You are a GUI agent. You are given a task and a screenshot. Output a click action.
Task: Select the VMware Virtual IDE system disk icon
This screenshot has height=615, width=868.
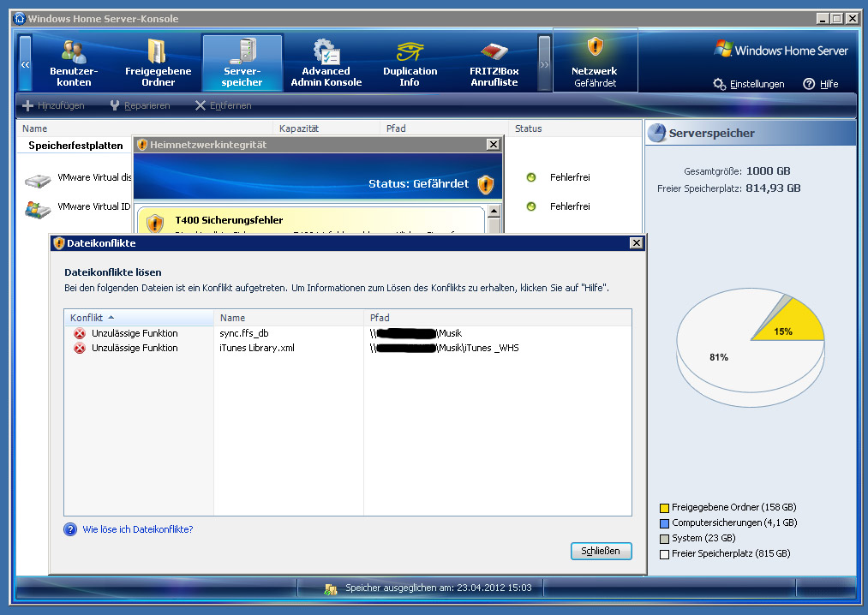(x=38, y=209)
